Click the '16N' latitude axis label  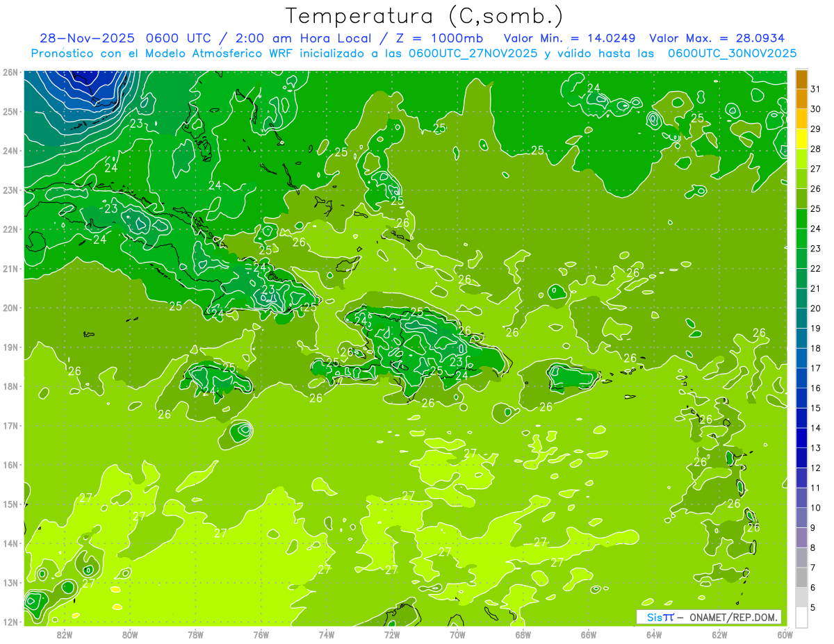[x=10, y=465]
